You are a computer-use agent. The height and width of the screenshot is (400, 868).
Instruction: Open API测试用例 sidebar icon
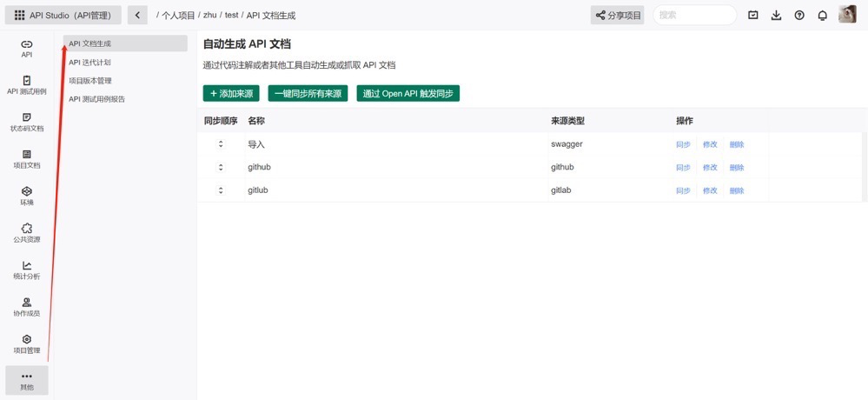(x=26, y=84)
